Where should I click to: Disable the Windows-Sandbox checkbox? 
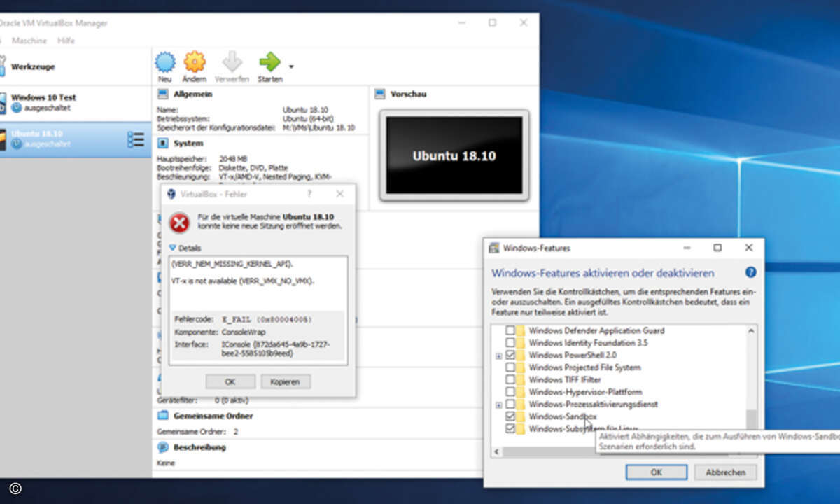tap(510, 416)
